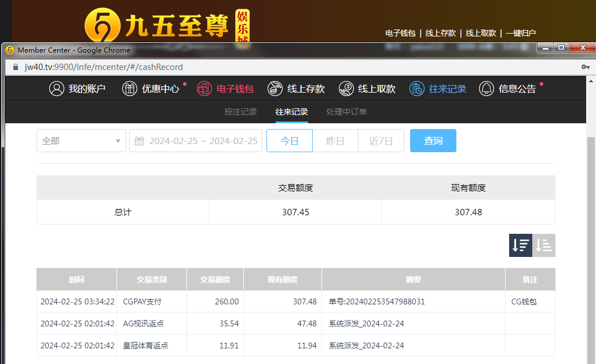Sort records in descending order
The image size is (596, 364).
coord(520,245)
